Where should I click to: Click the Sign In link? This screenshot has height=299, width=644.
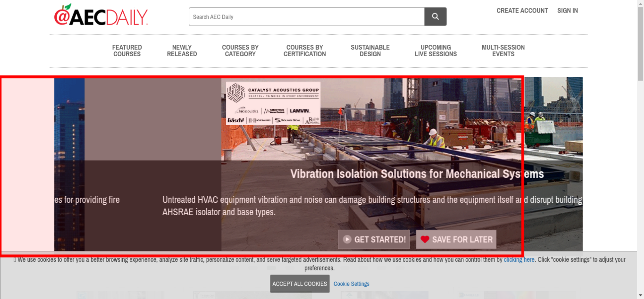point(567,11)
